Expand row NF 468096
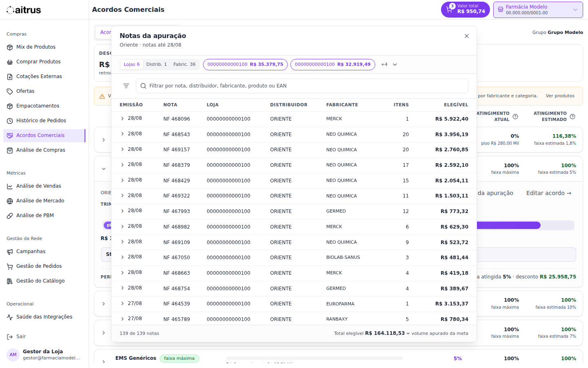This screenshot has height=368, width=588. 122,118
